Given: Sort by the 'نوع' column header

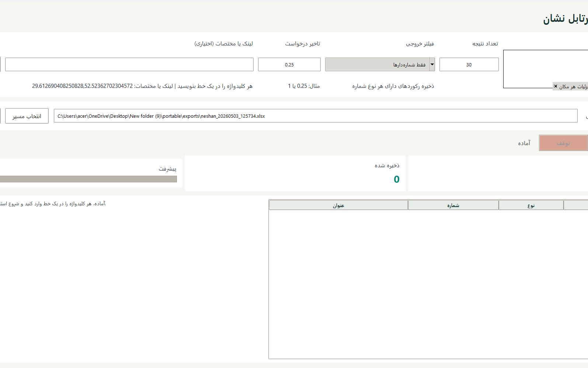Looking at the screenshot, I should [x=531, y=205].
